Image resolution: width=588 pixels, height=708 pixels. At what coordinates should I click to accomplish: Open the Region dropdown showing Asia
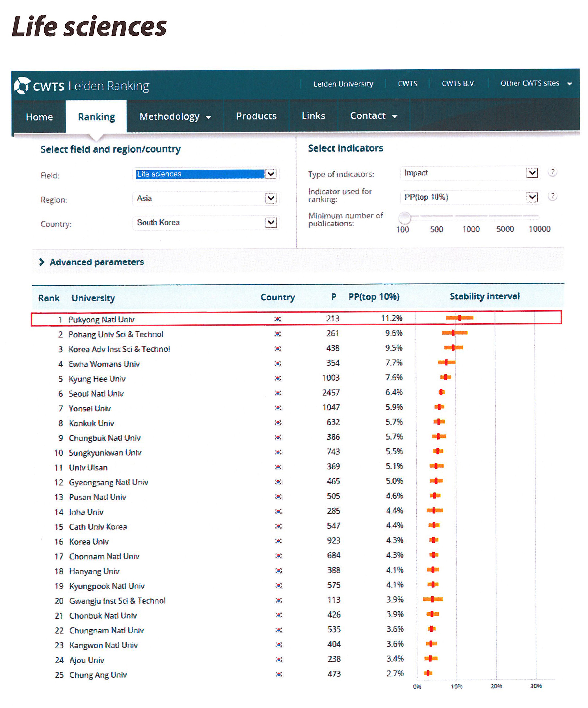[x=206, y=198]
